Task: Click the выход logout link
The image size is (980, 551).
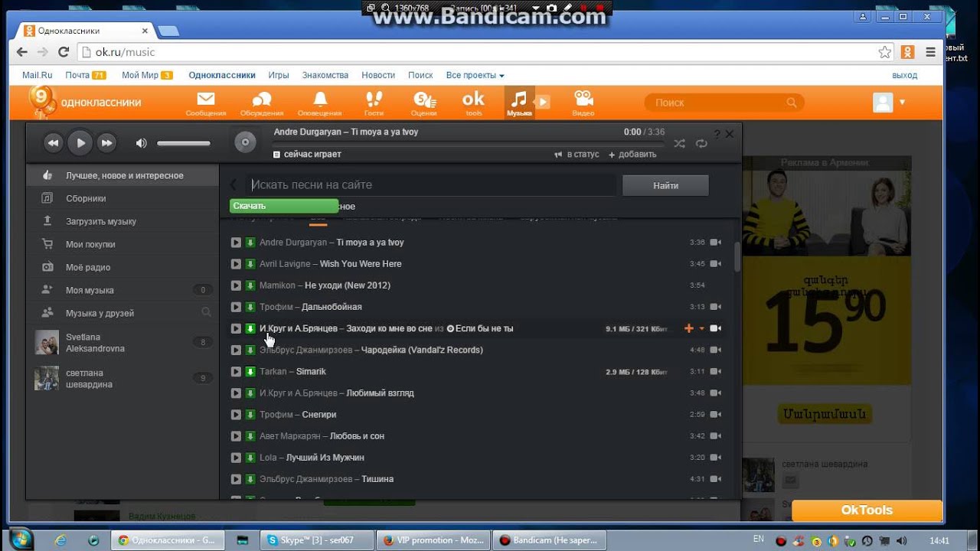Action: 904,75
